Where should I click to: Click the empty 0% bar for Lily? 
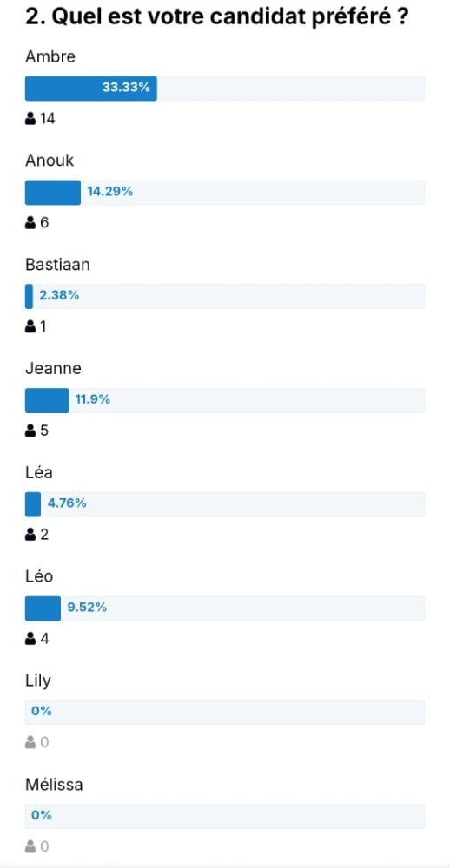click(x=225, y=712)
